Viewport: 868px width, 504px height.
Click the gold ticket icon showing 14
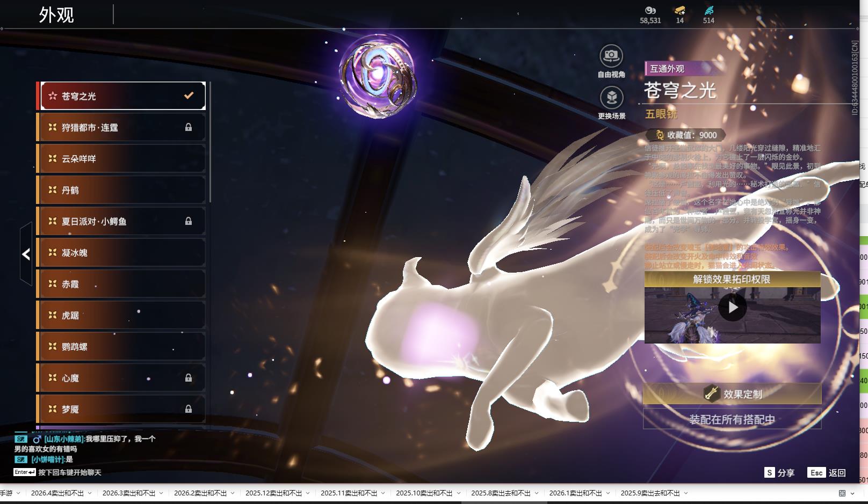pos(679,10)
